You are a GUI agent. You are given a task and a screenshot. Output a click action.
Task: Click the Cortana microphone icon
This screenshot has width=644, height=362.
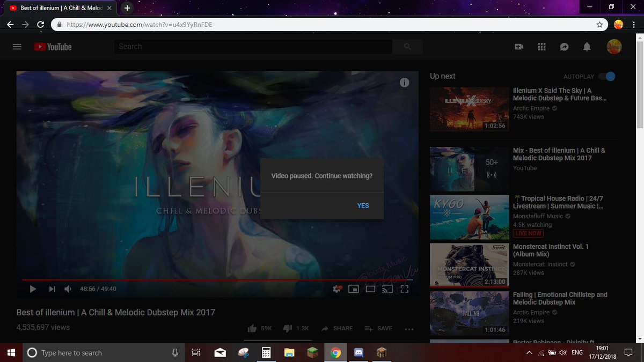point(175,353)
